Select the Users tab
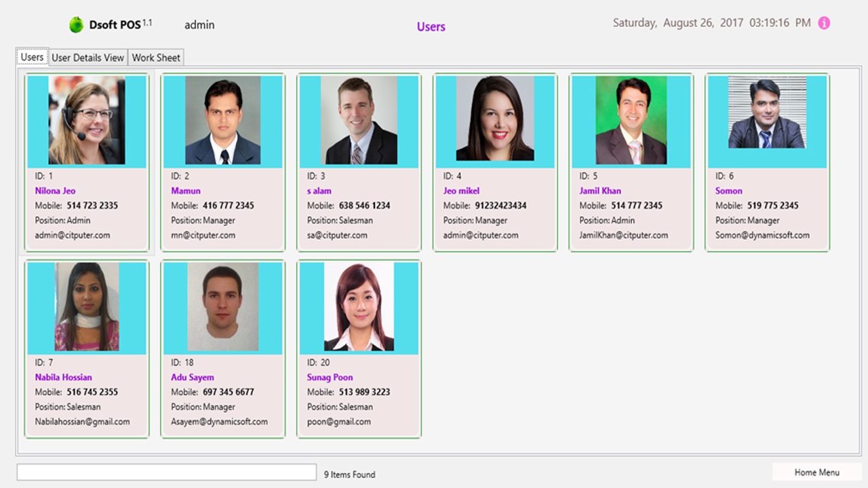This screenshot has height=488, width=868. pyautogui.click(x=32, y=57)
